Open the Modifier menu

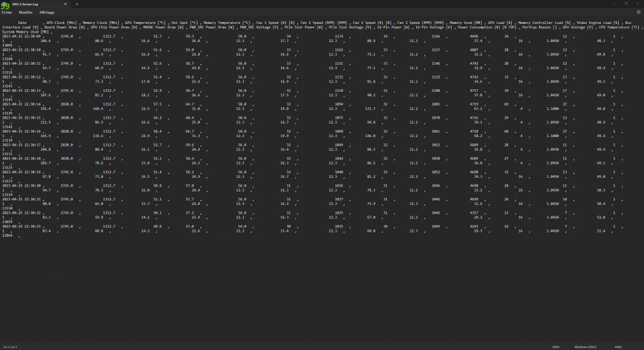pos(25,13)
